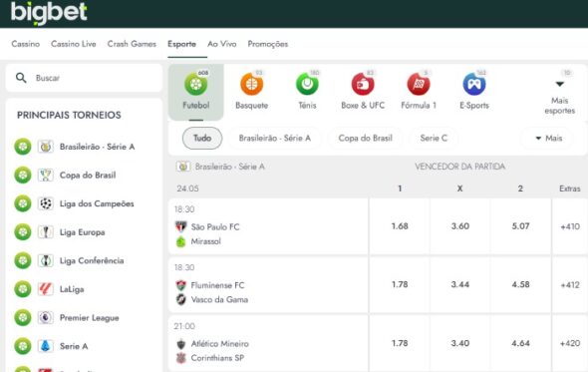Image resolution: width=588 pixels, height=372 pixels.
Task: Filter by Serie C pill
Action: [x=434, y=139]
